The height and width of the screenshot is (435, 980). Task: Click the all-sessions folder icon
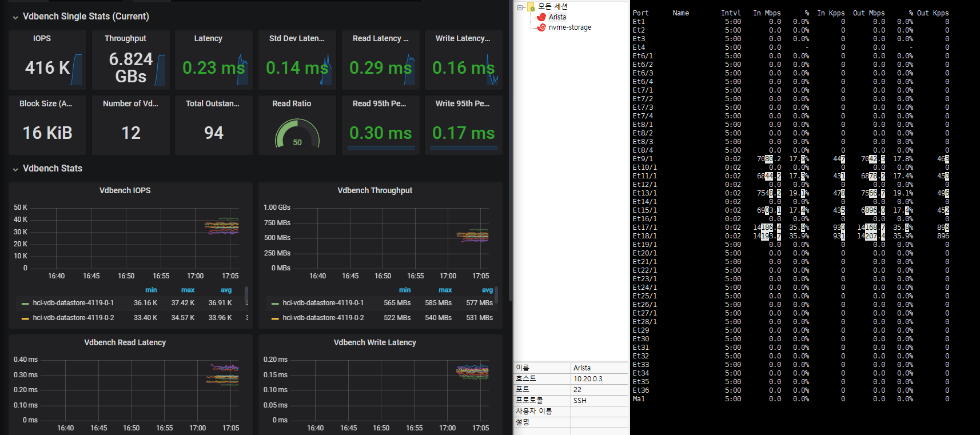point(531,7)
